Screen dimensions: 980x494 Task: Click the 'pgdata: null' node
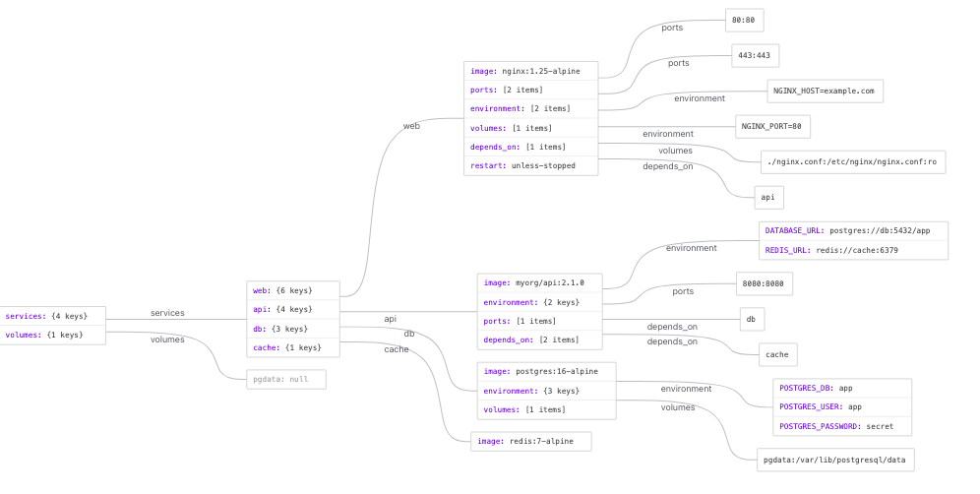[x=286, y=379]
